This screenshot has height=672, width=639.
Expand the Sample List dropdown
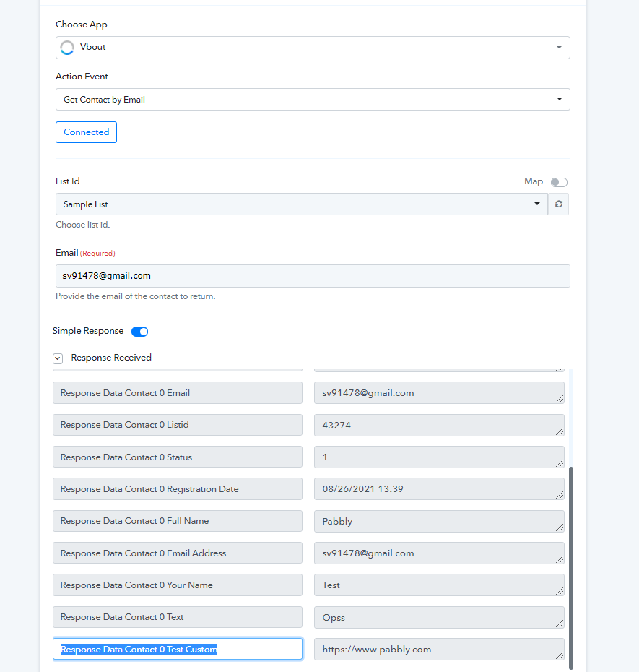point(302,204)
